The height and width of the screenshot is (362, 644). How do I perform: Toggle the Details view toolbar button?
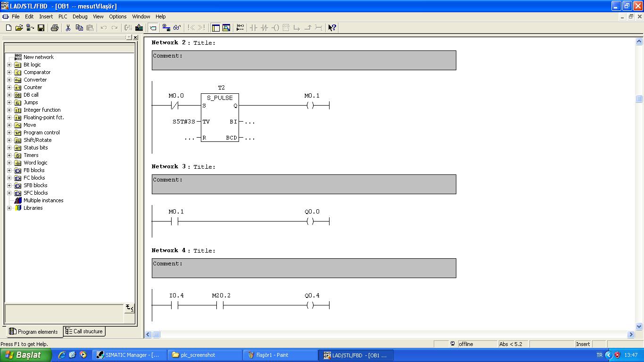226,28
